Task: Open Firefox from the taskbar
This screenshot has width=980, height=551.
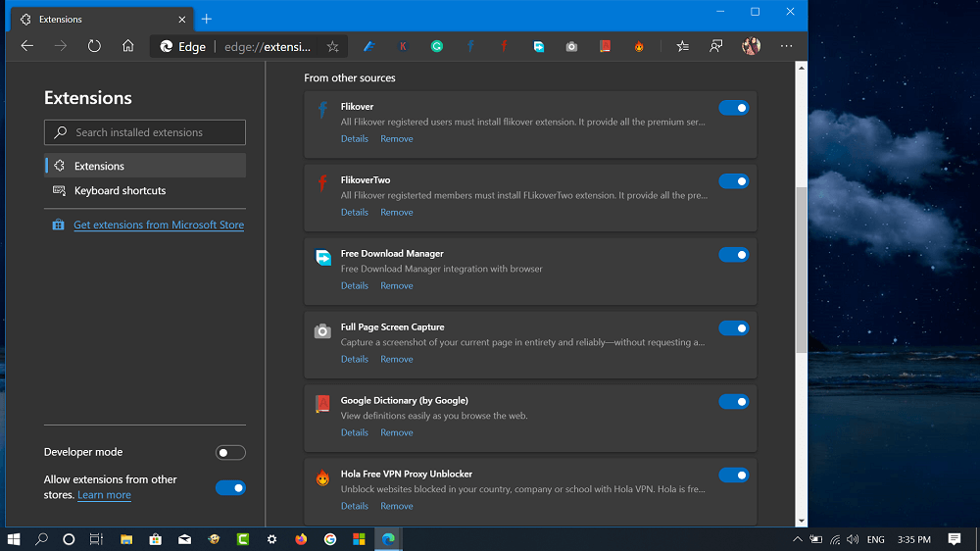Action: 301,539
